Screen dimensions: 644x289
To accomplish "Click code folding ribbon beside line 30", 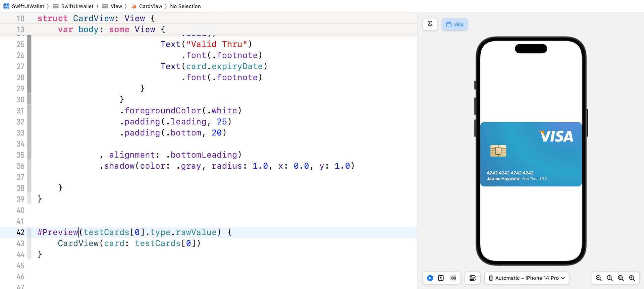I will (x=29, y=100).
